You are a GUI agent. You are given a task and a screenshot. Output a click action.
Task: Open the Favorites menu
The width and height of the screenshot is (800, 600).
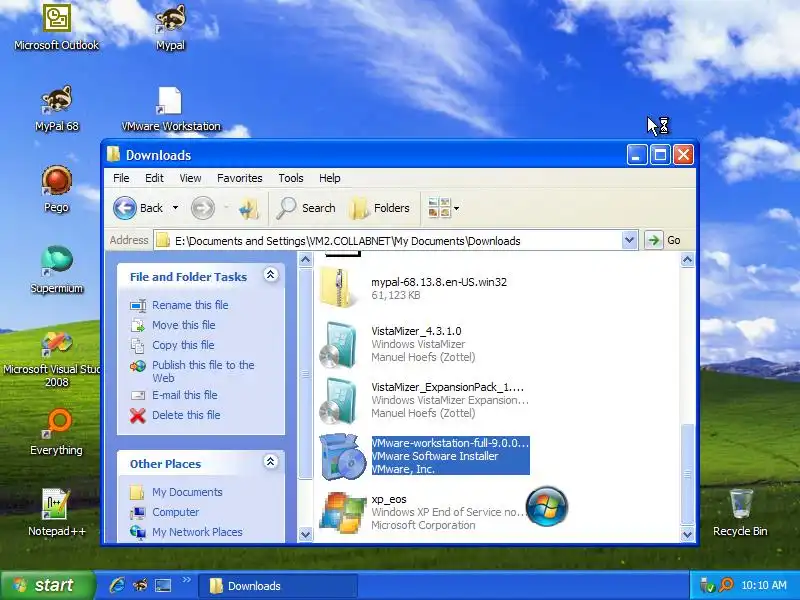239,178
